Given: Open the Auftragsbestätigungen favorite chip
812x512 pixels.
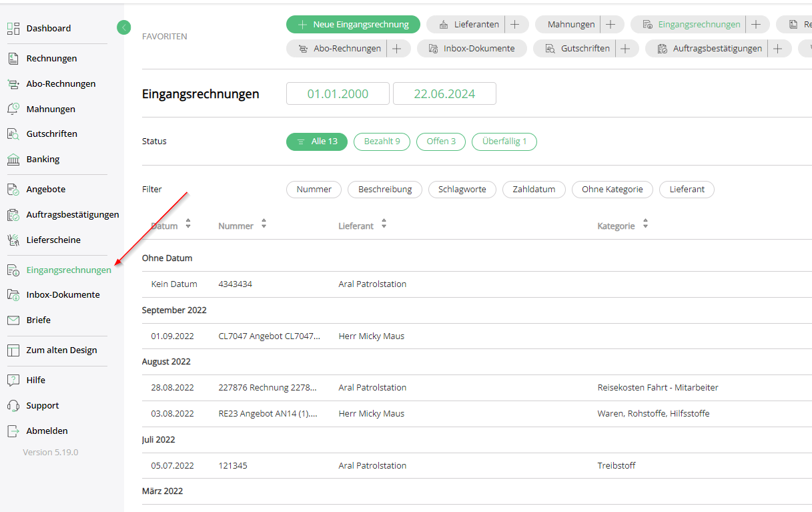Looking at the screenshot, I should (707, 48).
